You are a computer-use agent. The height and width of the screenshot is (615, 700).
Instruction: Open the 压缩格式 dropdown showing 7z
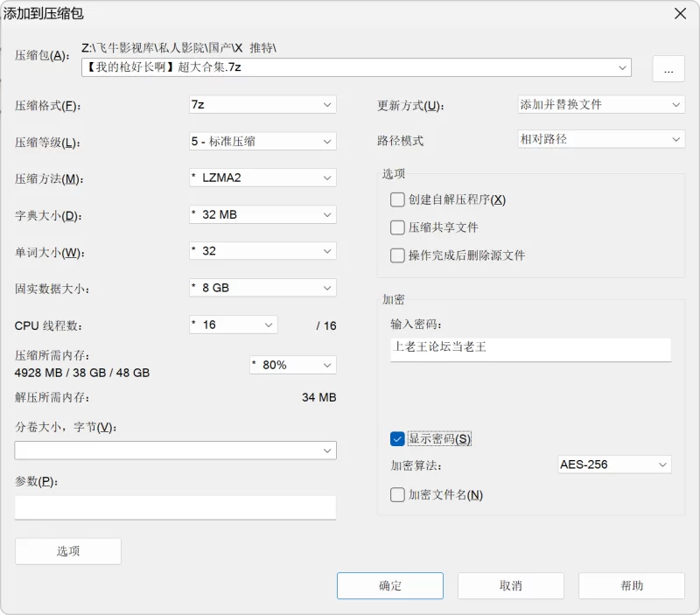pos(262,104)
